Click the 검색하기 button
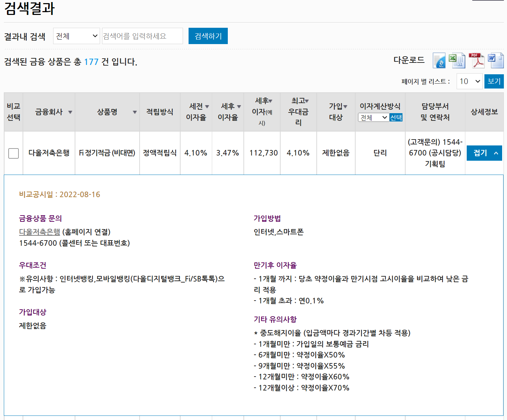Image resolution: width=507 pixels, height=420 pixels. click(208, 36)
